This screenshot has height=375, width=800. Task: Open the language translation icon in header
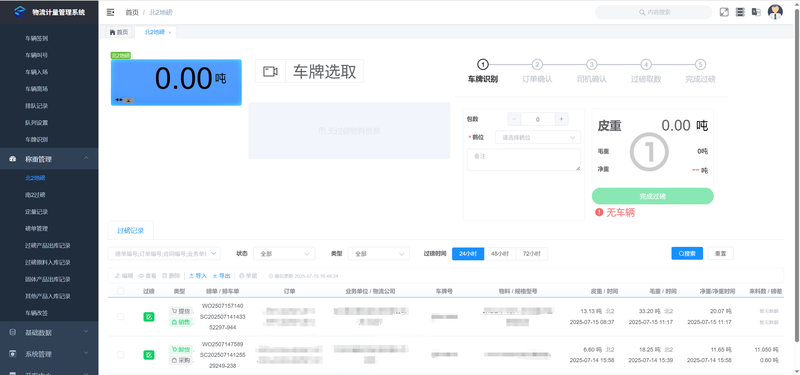coord(756,12)
